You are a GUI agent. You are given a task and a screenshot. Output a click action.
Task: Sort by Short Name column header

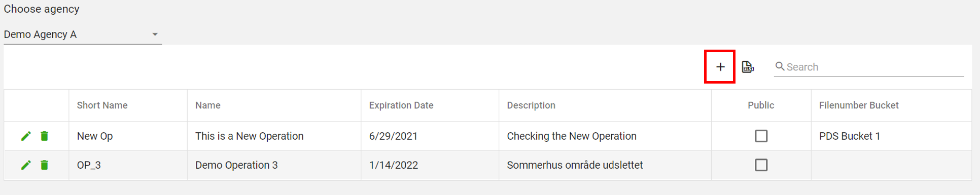pyautogui.click(x=102, y=105)
